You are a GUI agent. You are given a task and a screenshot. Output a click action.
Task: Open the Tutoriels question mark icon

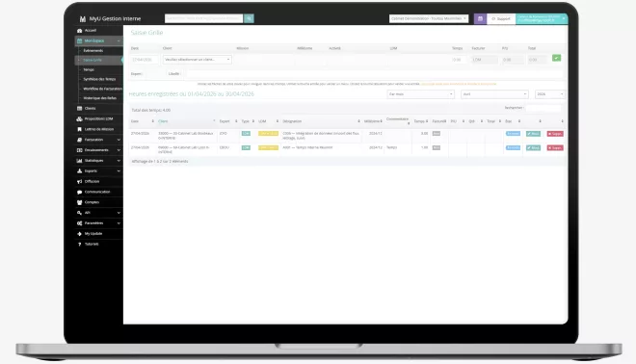[79, 245]
